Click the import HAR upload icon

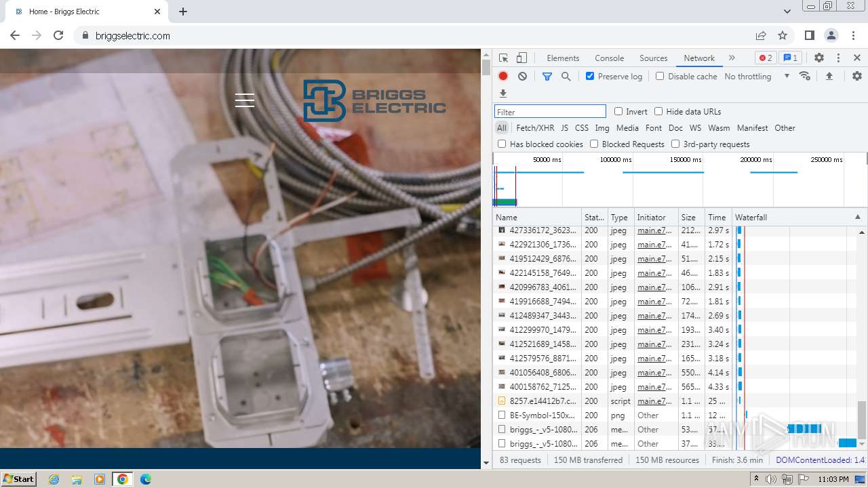(x=829, y=76)
